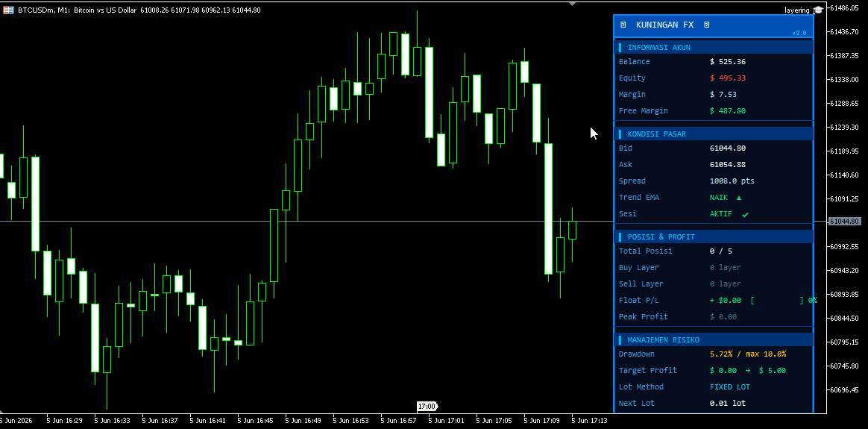Click the 60696.45 price axis label
This screenshot has width=868, height=429.
point(845,389)
